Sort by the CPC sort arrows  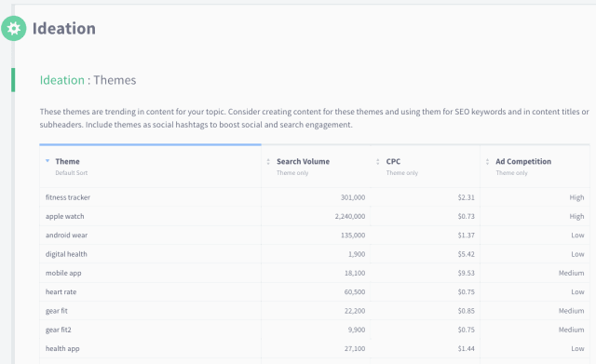378,162
